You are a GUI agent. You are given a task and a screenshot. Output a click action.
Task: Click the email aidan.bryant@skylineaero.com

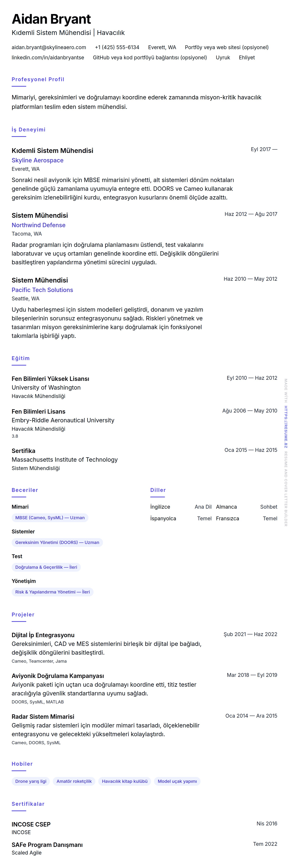[49, 48]
